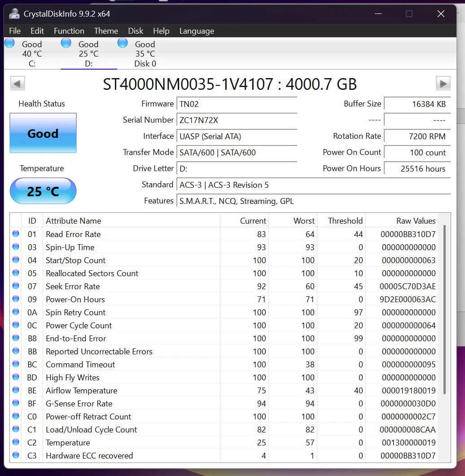Open the Function menu
The height and width of the screenshot is (476, 465).
point(69,31)
